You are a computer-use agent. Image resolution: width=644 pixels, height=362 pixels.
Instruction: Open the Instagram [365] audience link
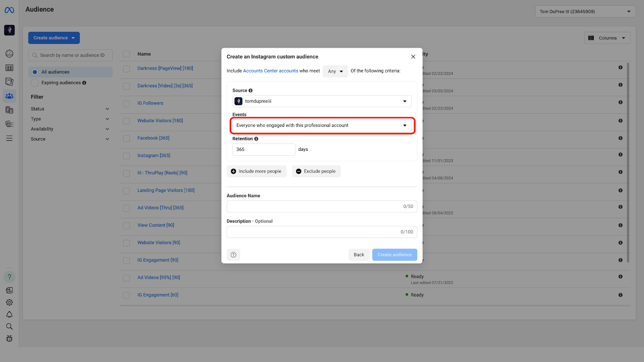[154, 155]
